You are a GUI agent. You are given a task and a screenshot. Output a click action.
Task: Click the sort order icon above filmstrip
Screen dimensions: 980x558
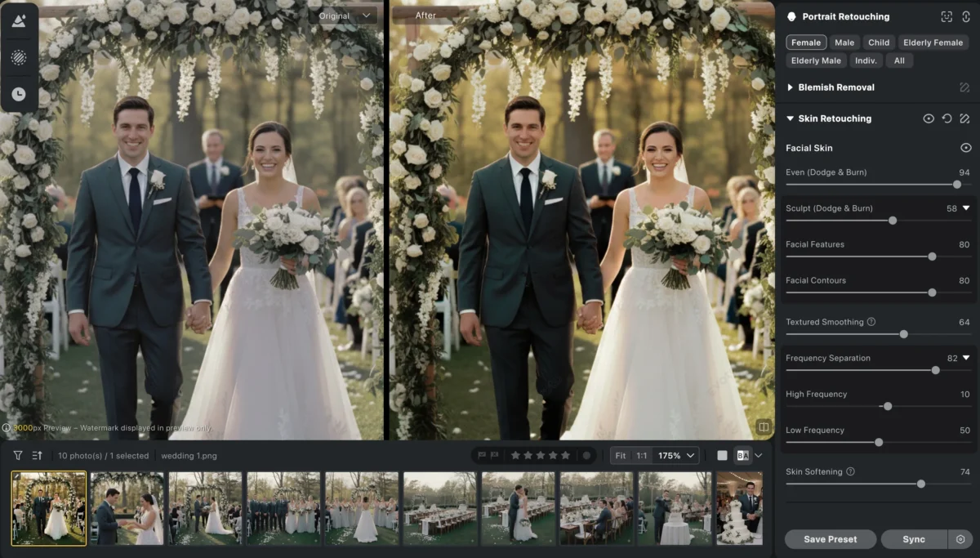pos(38,455)
